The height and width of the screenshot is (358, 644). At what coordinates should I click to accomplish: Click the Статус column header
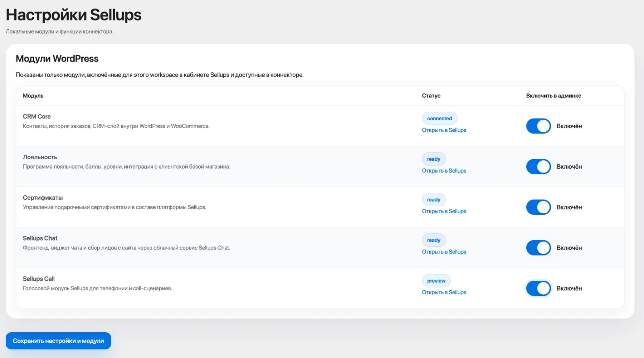[x=431, y=96]
